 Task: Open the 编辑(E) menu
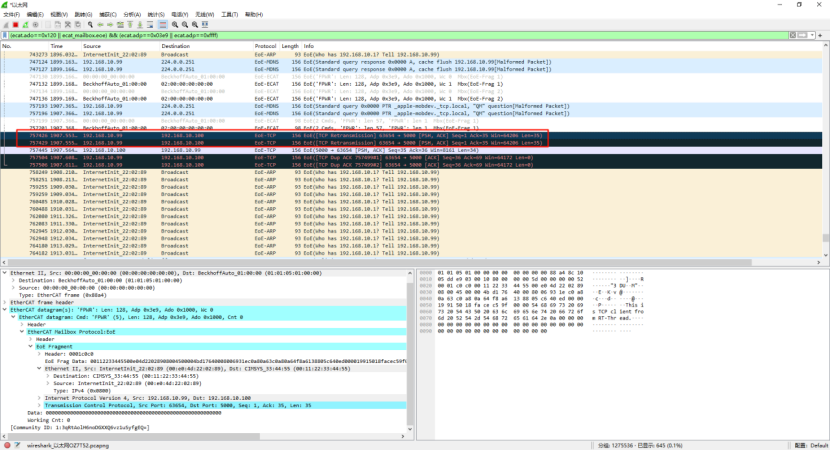(35, 14)
